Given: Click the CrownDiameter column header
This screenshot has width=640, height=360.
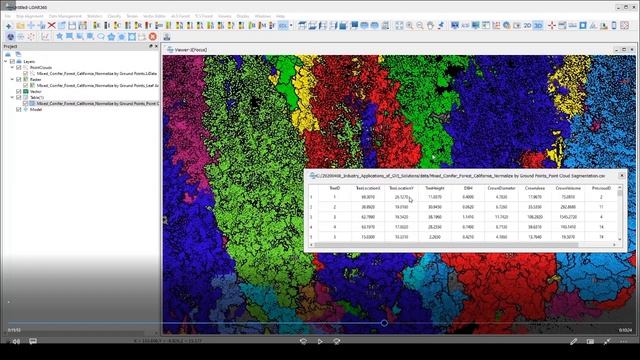Looking at the screenshot, I should tap(502, 188).
